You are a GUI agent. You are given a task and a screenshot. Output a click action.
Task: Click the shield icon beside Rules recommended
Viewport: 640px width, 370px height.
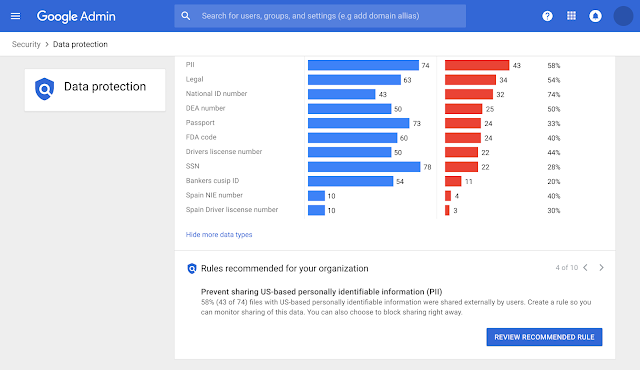point(192,268)
